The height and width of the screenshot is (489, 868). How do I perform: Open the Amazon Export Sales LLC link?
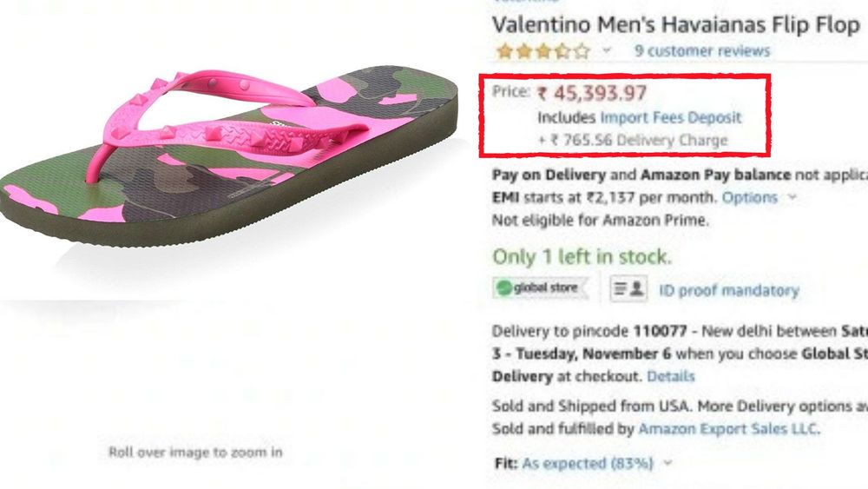tap(729, 428)
